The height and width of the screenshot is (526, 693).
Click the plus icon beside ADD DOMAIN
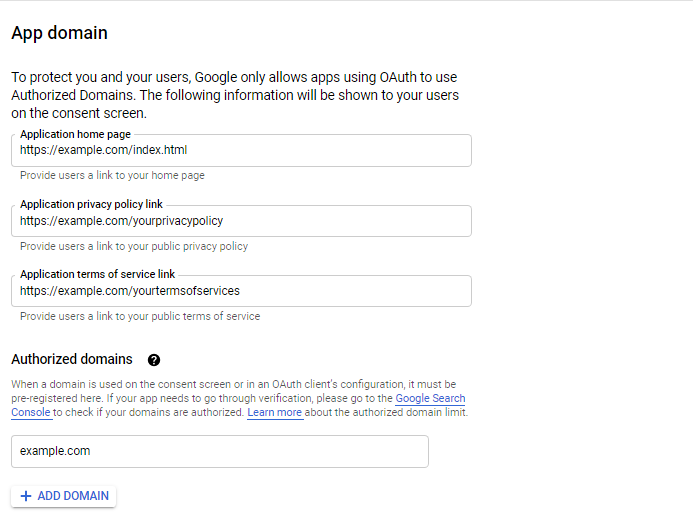[x=26, y=496]
